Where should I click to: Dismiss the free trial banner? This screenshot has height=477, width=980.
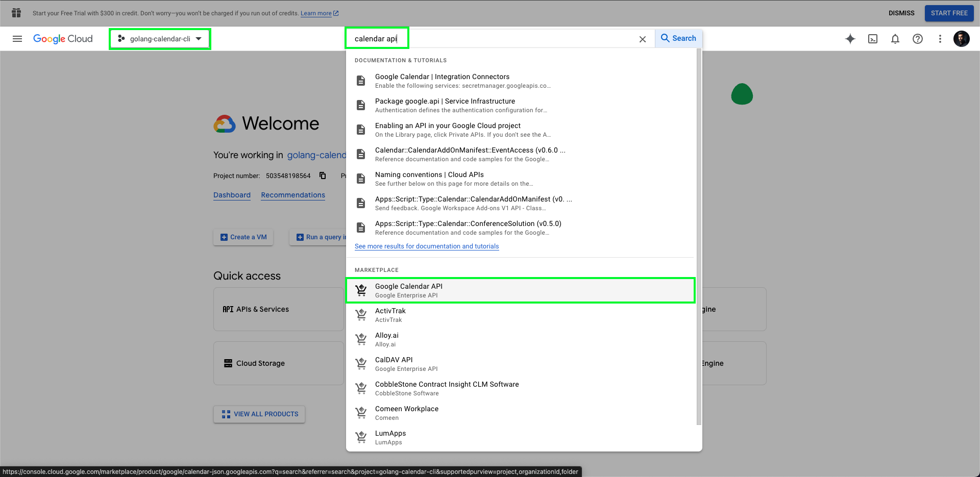point(901,13)
